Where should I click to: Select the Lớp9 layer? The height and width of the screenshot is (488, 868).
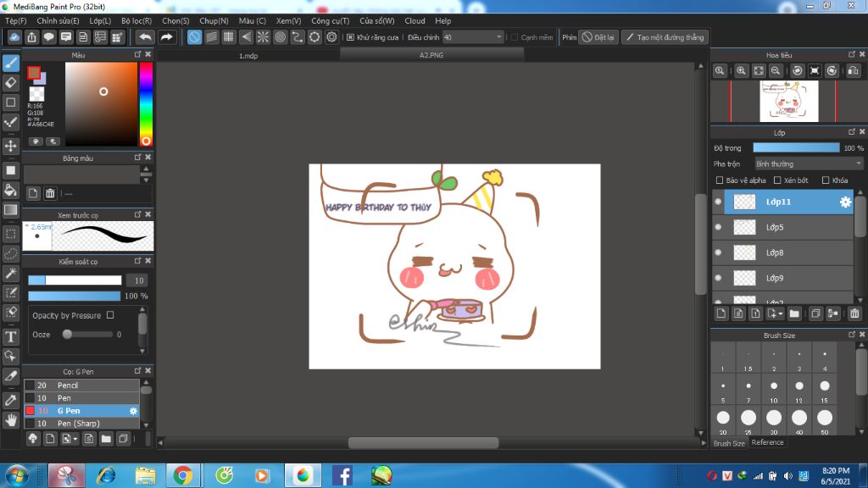coord(782,278)
